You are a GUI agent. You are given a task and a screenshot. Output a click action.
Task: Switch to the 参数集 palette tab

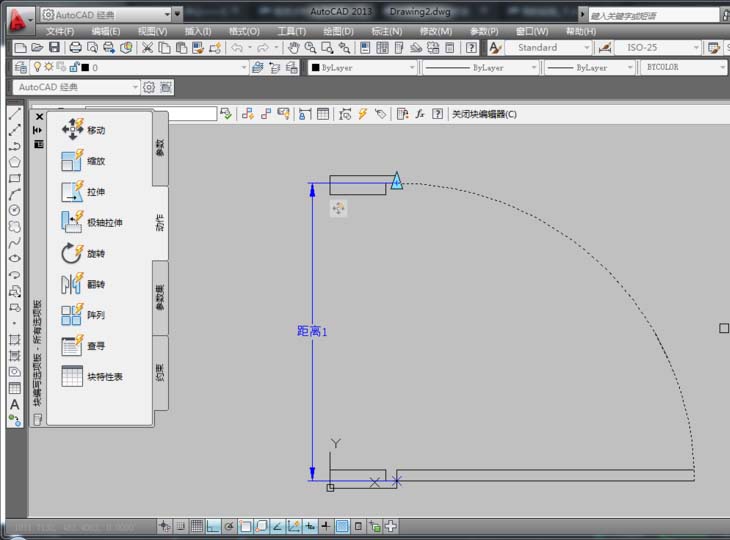[x=160, y=298]
